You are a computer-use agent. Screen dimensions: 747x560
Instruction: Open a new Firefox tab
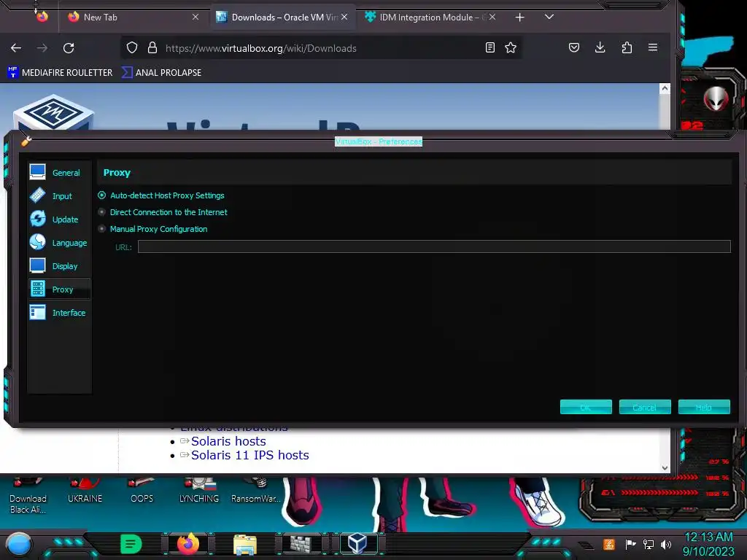[x=519, y=17]
